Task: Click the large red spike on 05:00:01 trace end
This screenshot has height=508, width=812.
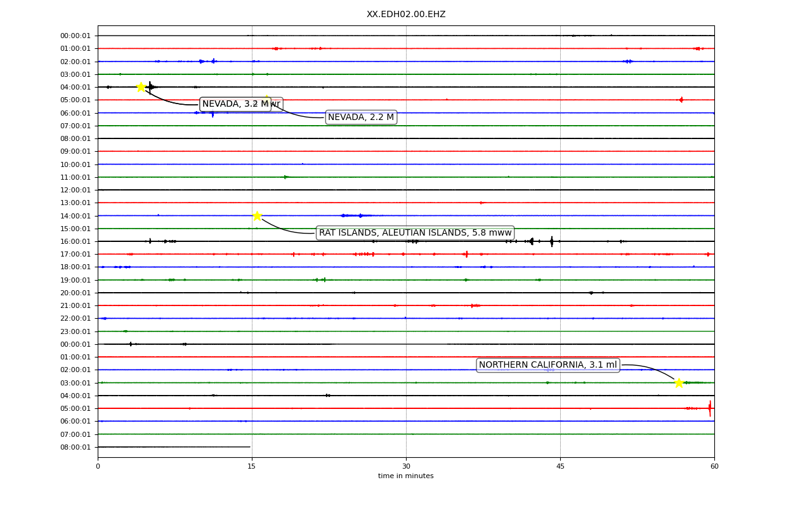Action: click(x=709, y=408)
